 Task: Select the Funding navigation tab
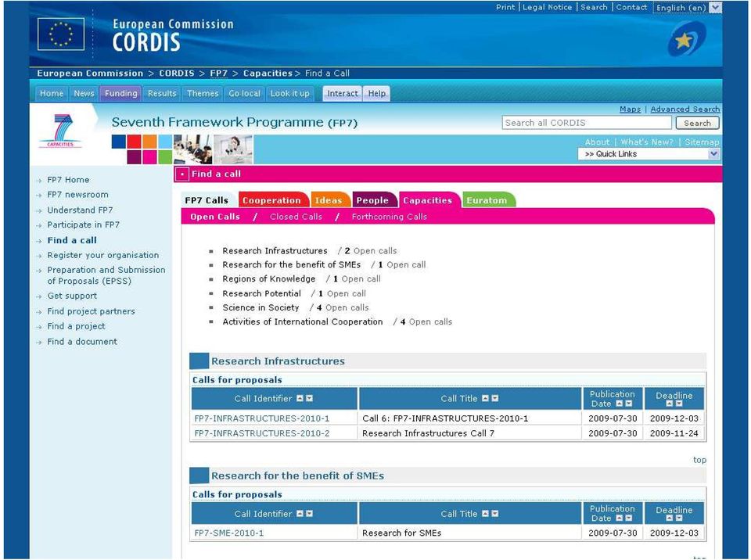[120, 93]
